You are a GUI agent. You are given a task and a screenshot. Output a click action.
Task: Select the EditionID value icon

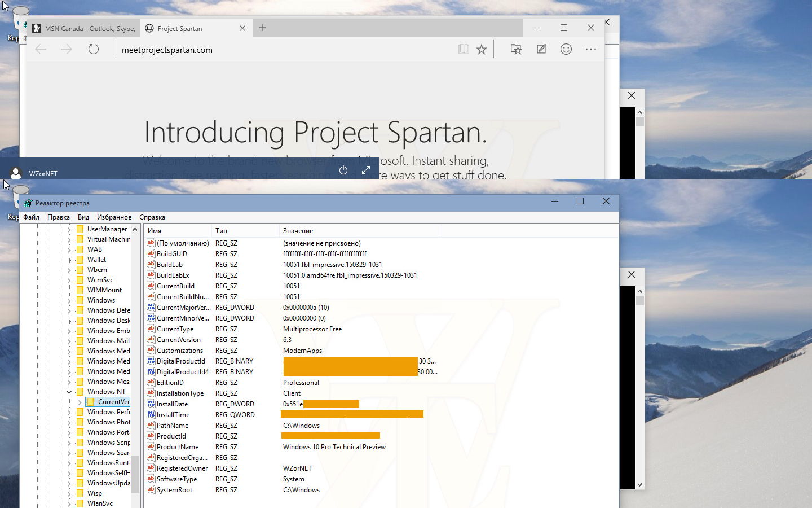[151, 382]
